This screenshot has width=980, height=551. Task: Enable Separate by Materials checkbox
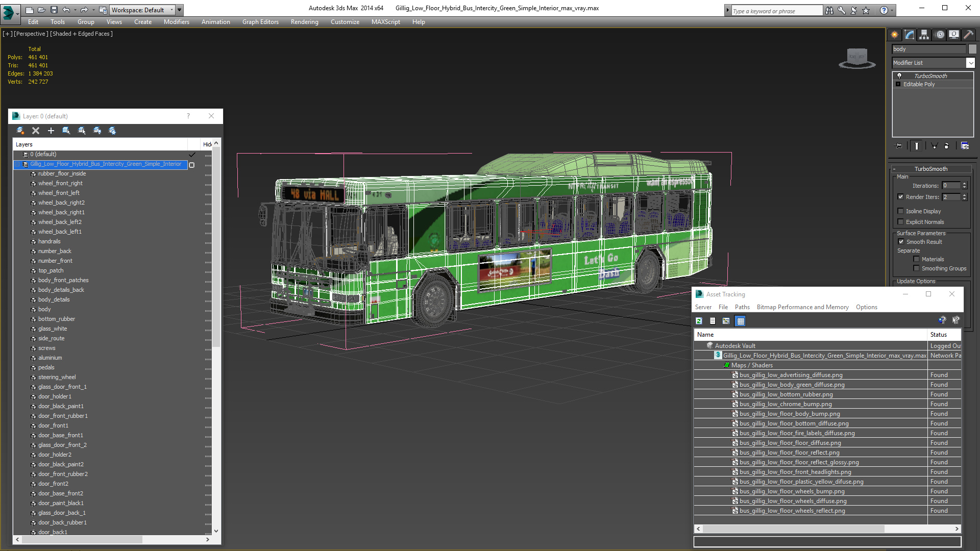(x=917, y=259)
